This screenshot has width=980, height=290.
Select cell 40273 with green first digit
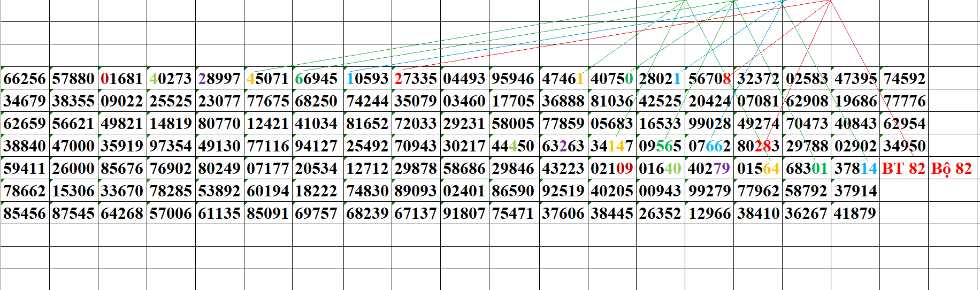pyautogui.click(x=171, y=79)
